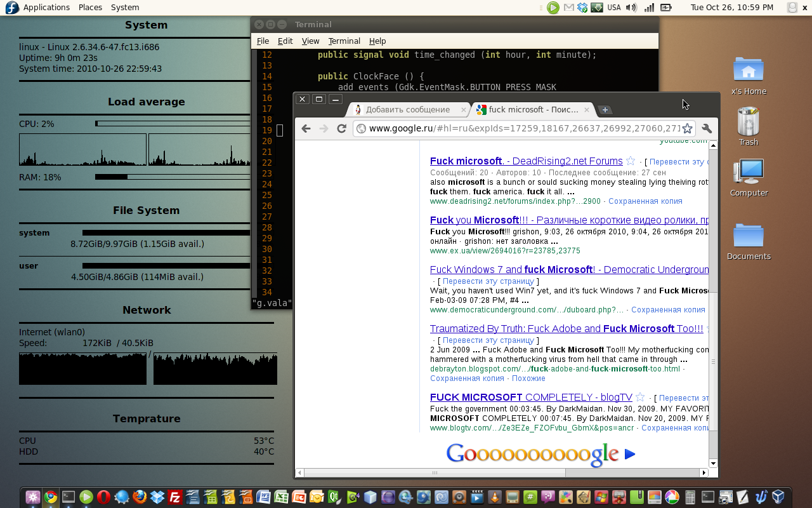
Task: Launch FileZilla from the dock
Action: [x=175, y=497]
